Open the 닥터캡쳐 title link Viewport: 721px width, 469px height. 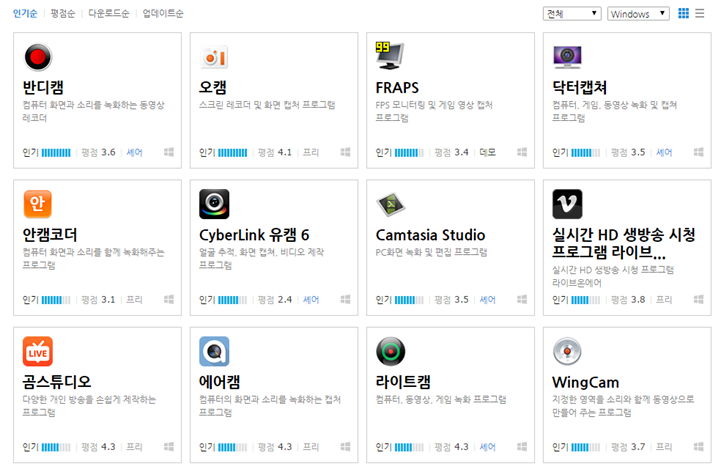click(579, 87)
